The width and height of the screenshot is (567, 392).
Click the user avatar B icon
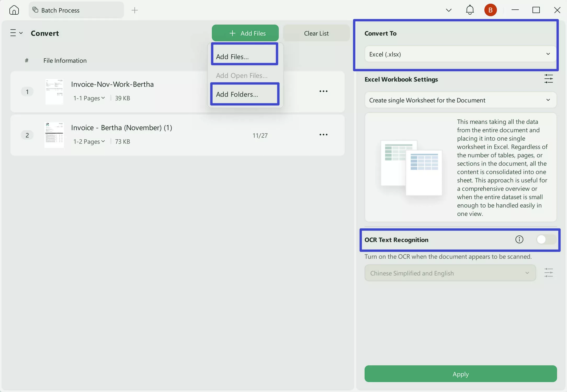[490, 10]
